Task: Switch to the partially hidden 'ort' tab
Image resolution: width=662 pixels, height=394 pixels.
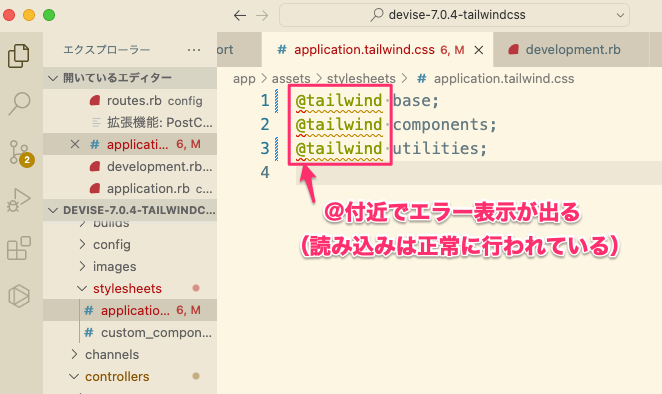Action: (x=239, y=50)
